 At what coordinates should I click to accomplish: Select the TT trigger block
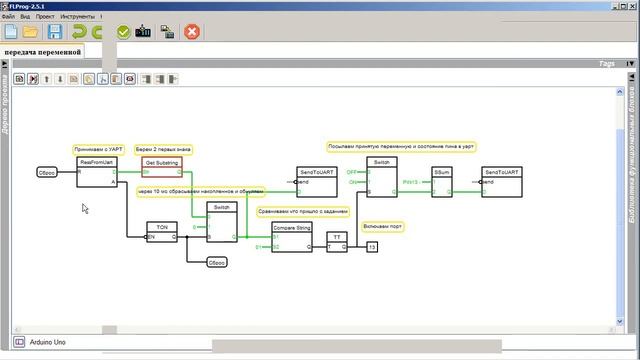337,242
